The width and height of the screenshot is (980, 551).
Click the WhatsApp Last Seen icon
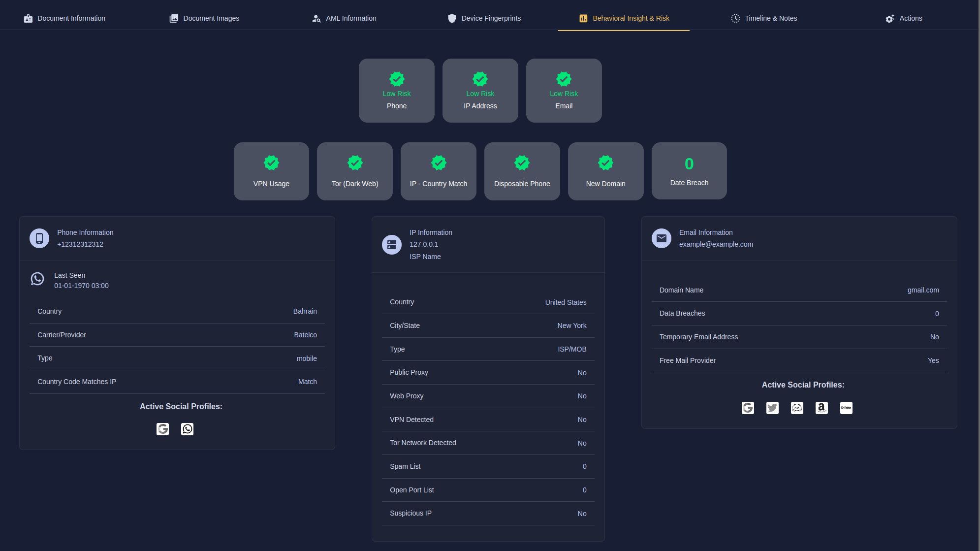[x=37, y=279]
